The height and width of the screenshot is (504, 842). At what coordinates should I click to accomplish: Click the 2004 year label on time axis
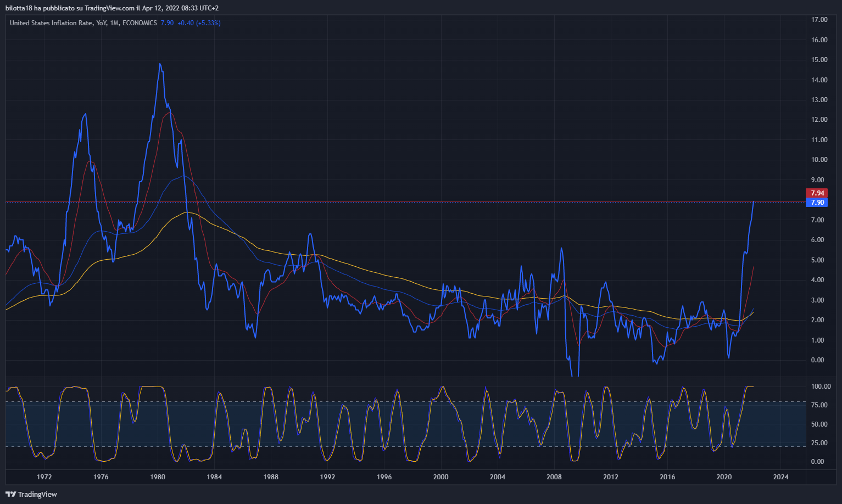tap(498, 477)
